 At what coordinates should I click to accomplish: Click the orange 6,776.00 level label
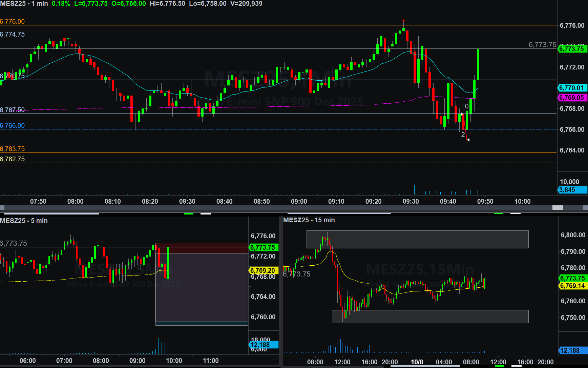pos(13,22)
